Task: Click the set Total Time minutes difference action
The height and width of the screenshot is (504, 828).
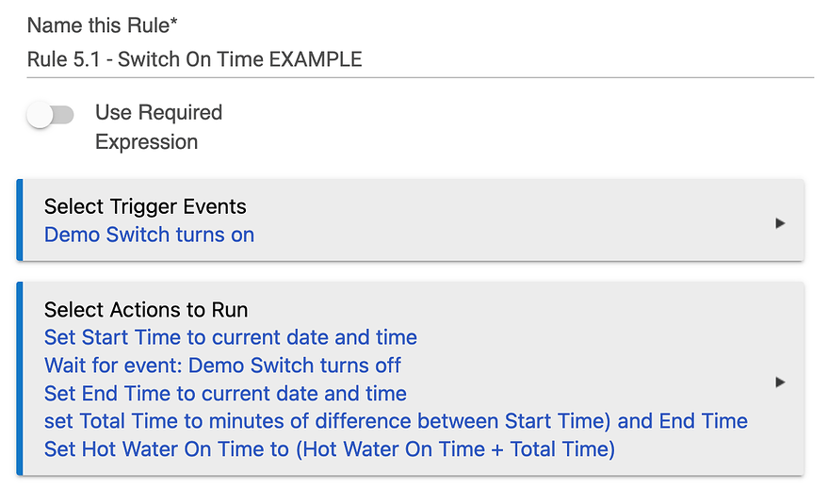Action: point(396,421)
